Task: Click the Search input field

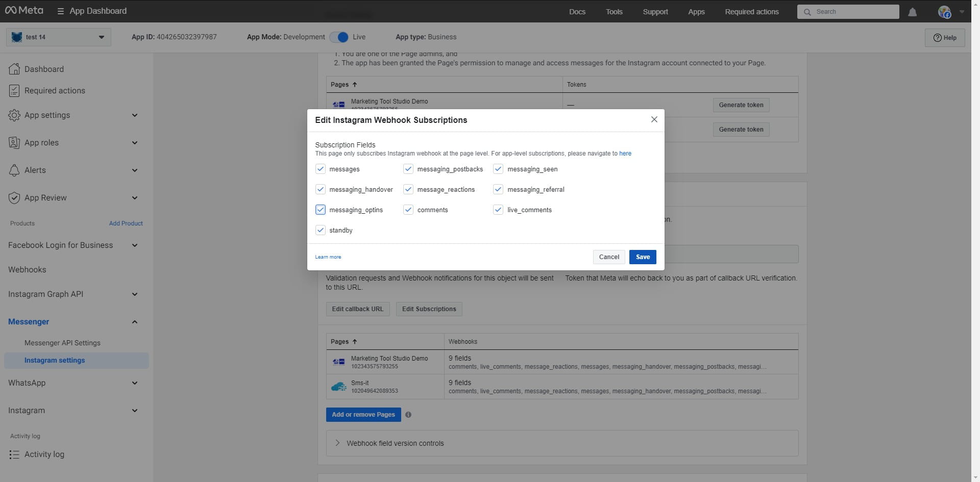Action: pyautogui.click(x=852, y=12)
